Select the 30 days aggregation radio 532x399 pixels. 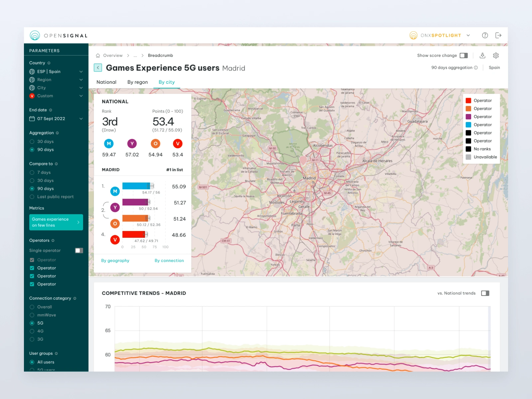point(32,142)
